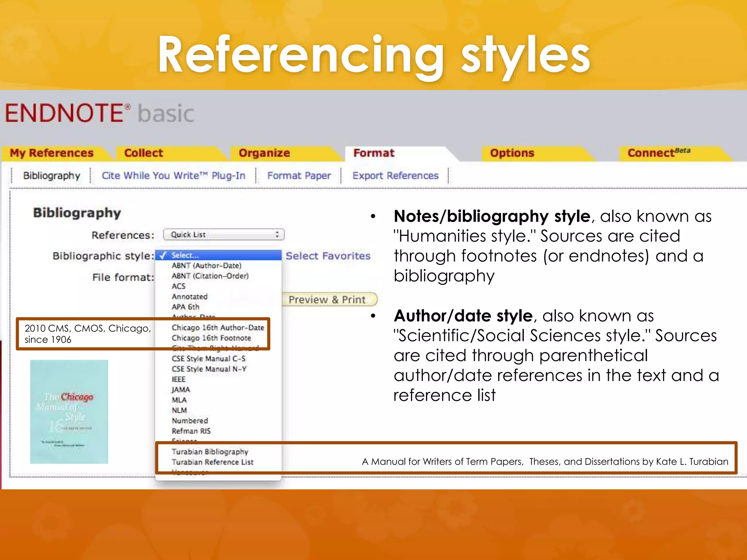The width and height of the screenshot is (747, 560).
Task: Open the Format Paper link
Action: (299, 176)
